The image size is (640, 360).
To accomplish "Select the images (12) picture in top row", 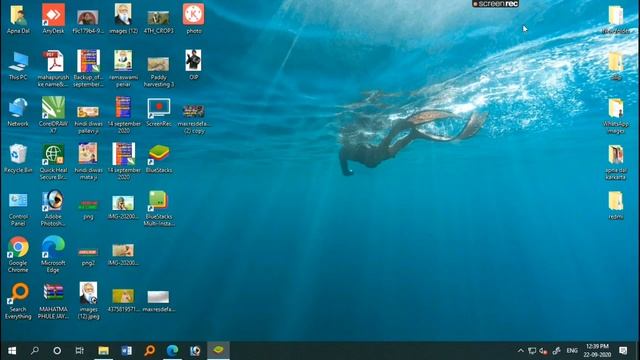I will click(x=123, y=18).
